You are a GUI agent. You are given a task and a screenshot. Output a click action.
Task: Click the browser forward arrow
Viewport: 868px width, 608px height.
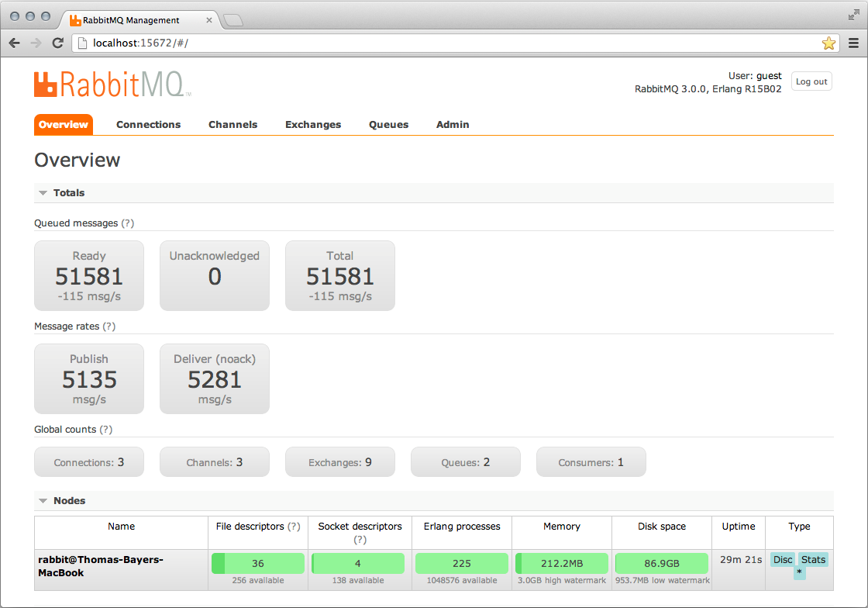point(36,43)
